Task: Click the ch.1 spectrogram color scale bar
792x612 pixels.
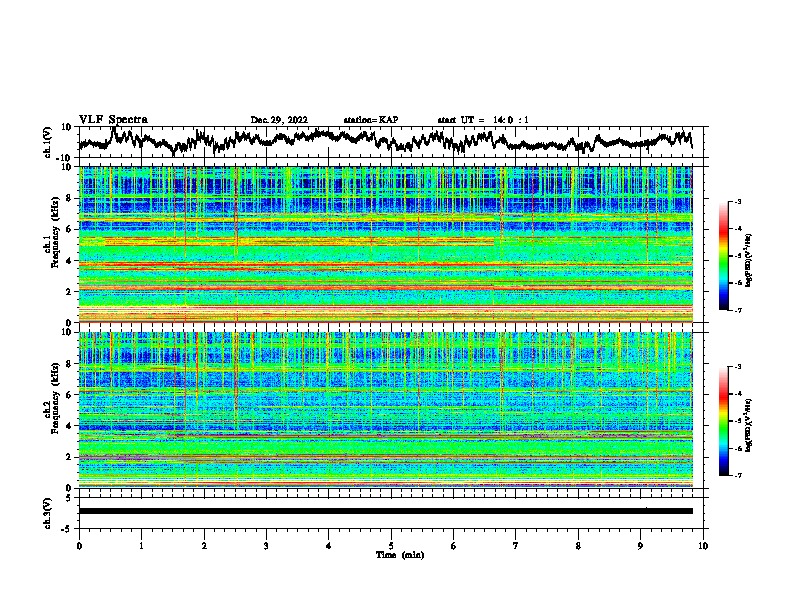Action: pyautogui.click(x=723, y=256)
